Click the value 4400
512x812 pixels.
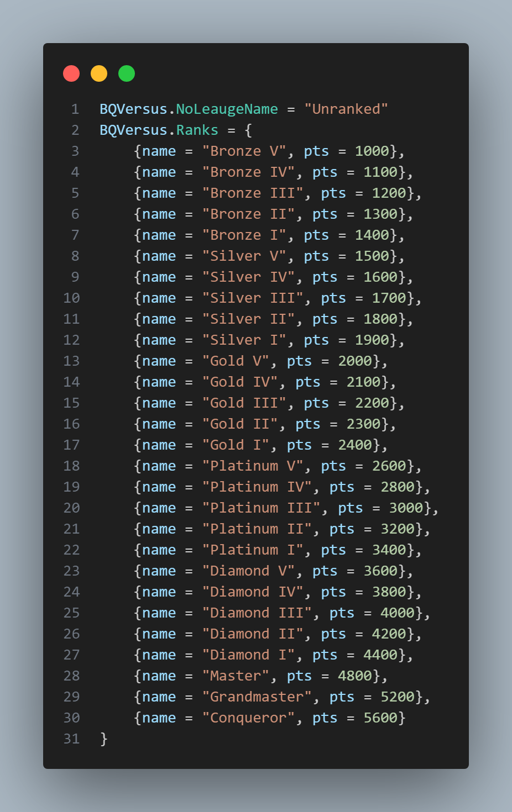(x=380, y=655)
